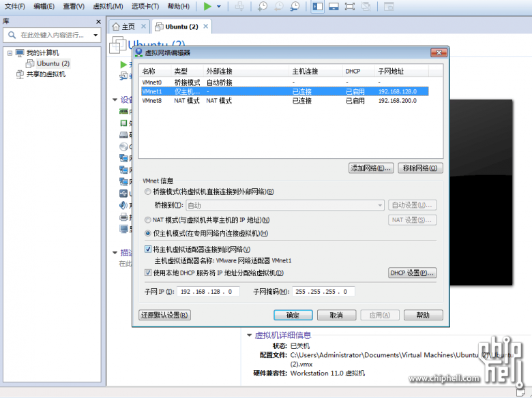Screen dimensions: 532x398
Task: Close the Ubuntu (2) tab
Action: point(205,27)
